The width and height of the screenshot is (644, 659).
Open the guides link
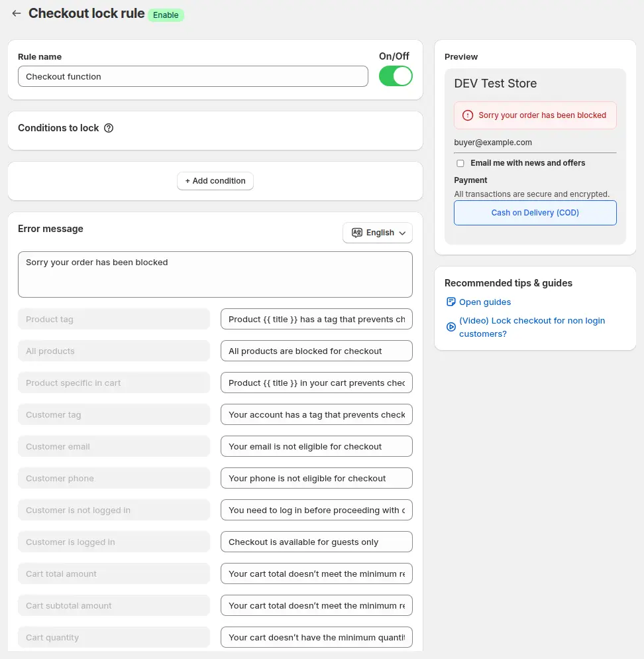click(x=485, y=302)
